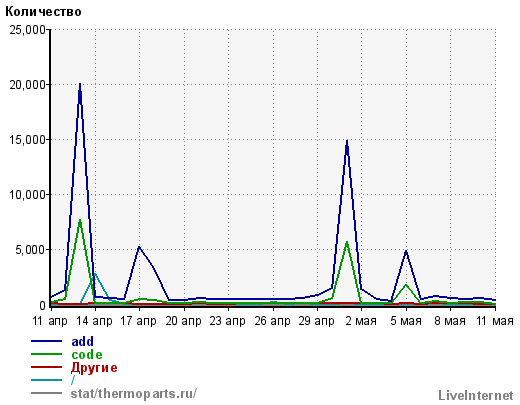The image size is (520, 405).
Task: Click the 'add' legend label
Action: click(82, 341)
